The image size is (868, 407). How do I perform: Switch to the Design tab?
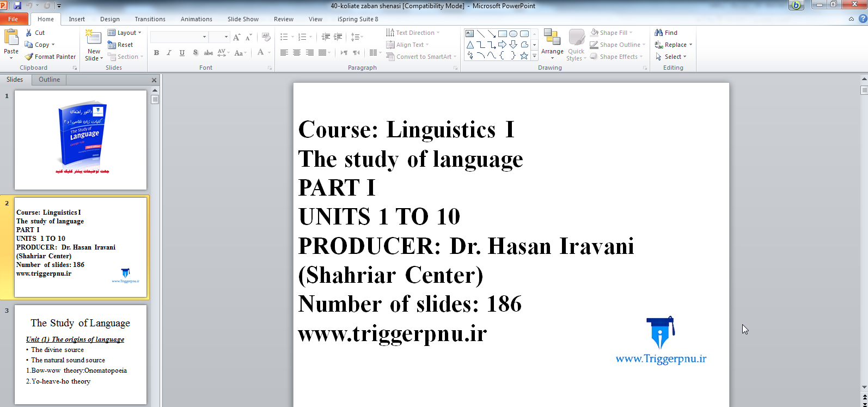(110, 19)
